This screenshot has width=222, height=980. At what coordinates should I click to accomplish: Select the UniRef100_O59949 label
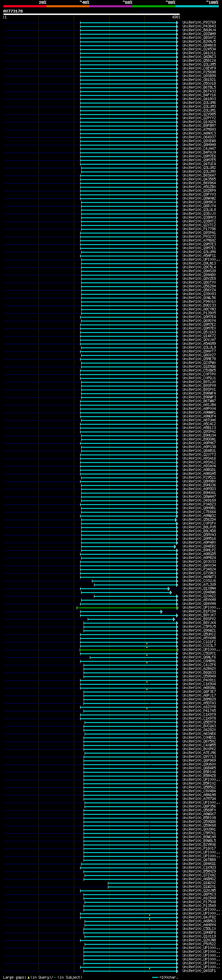click(199, 677)
